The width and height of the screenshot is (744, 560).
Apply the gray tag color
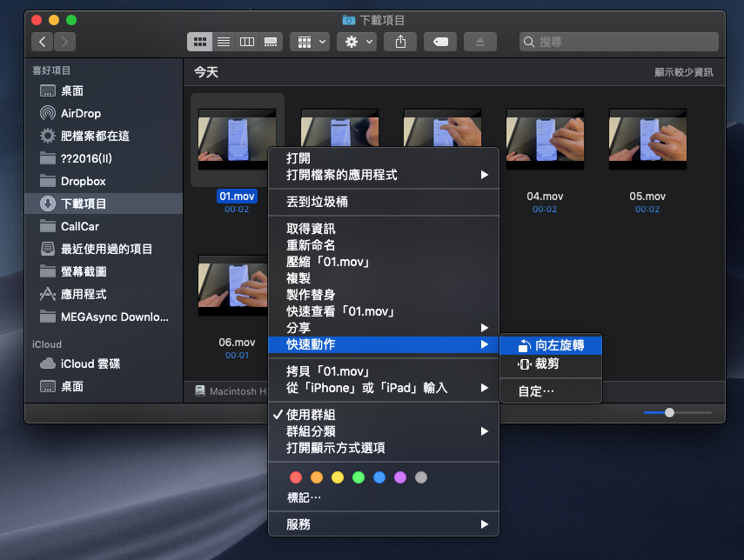tap(421, 477)
